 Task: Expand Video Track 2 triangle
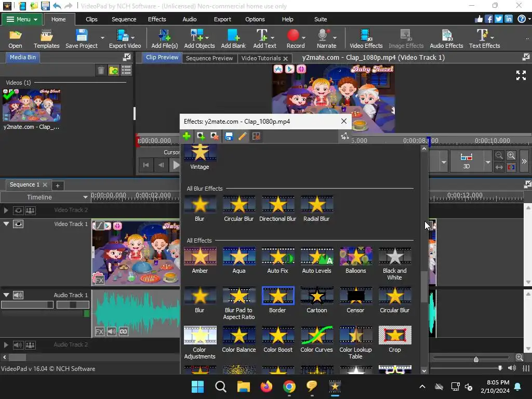(6, 210)
